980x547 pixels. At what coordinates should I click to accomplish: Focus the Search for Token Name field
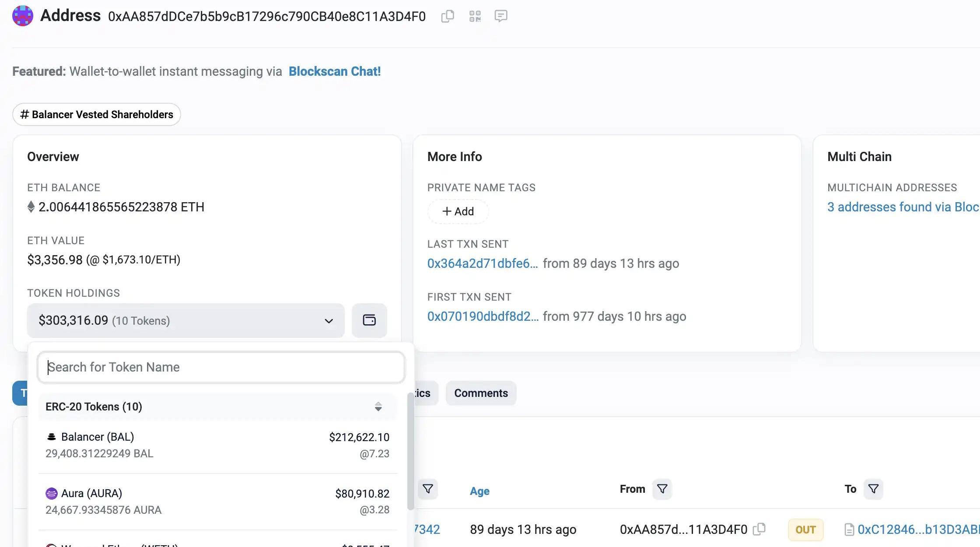tap(221, 367)
